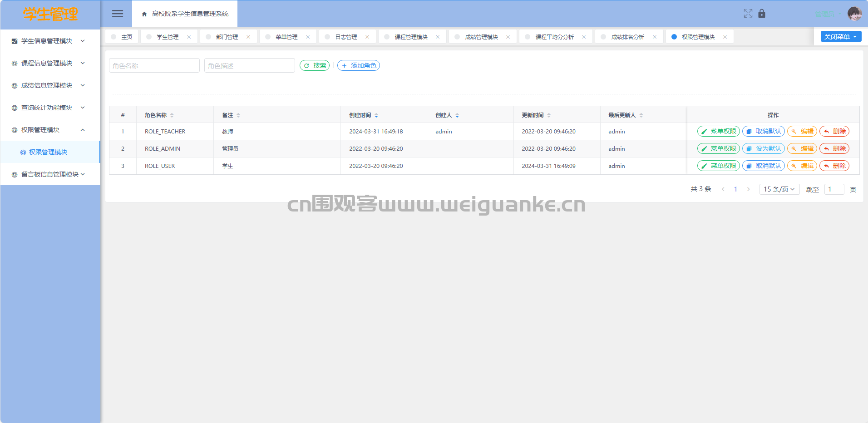Click the 角色名称 search input field
868x423 pixels.
tap(154, 66)
